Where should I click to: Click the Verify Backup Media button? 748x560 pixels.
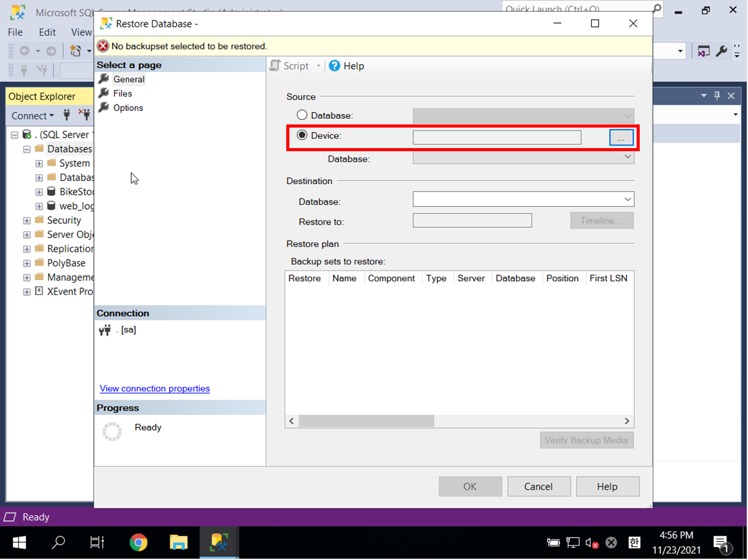tap(586, 441)
